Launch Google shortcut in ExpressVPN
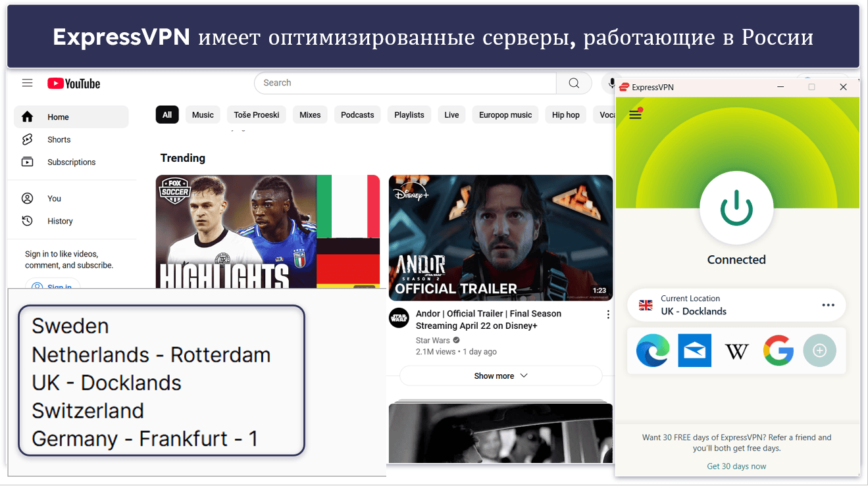Image resolution: width=868 pixels, height=486 pixels. [x=778, y=351]
